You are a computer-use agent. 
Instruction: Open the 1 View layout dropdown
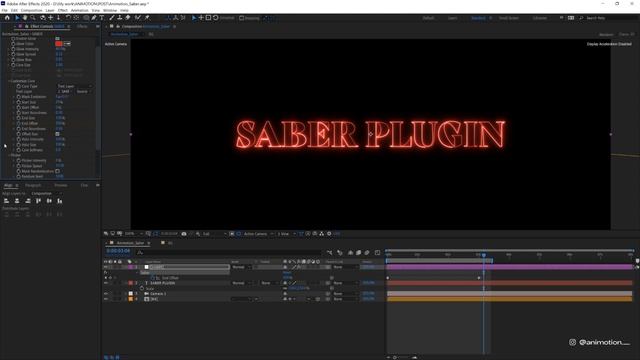[286, 234]
